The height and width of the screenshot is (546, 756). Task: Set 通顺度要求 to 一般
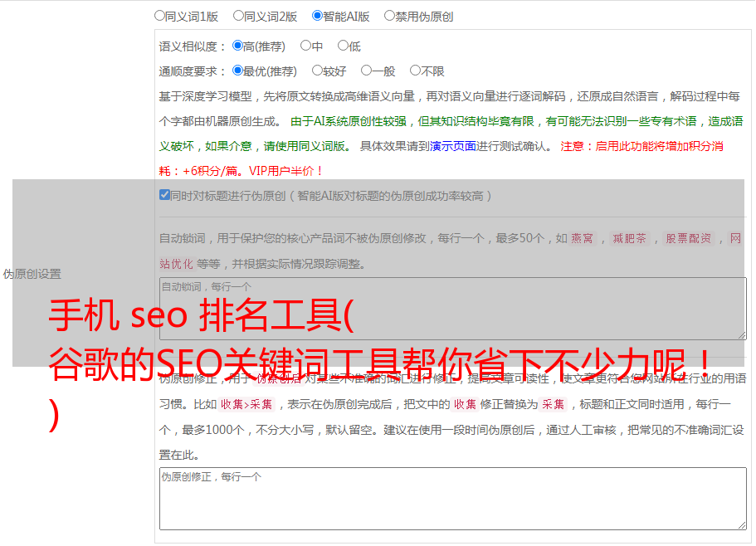pyautogui.click(x=367, y=71)
